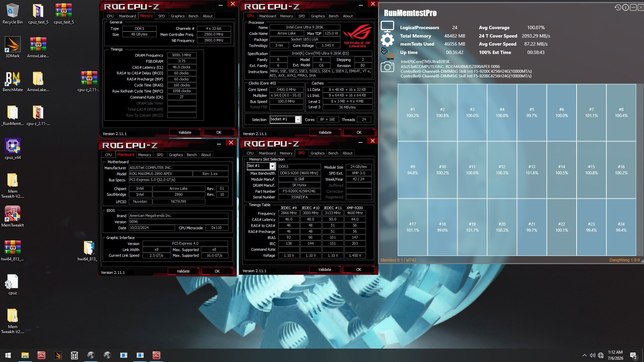The image size is (644, 362).
Task: Switch to Graphics tab in the CPU-Z processor window
Action: pyautogui.click(x=318, y=16)
